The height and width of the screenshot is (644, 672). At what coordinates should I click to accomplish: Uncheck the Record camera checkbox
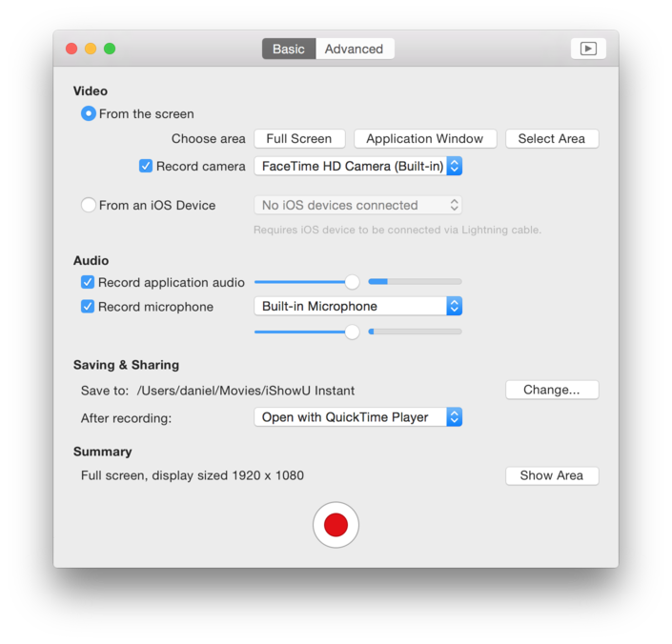click(x=146, y=166)
